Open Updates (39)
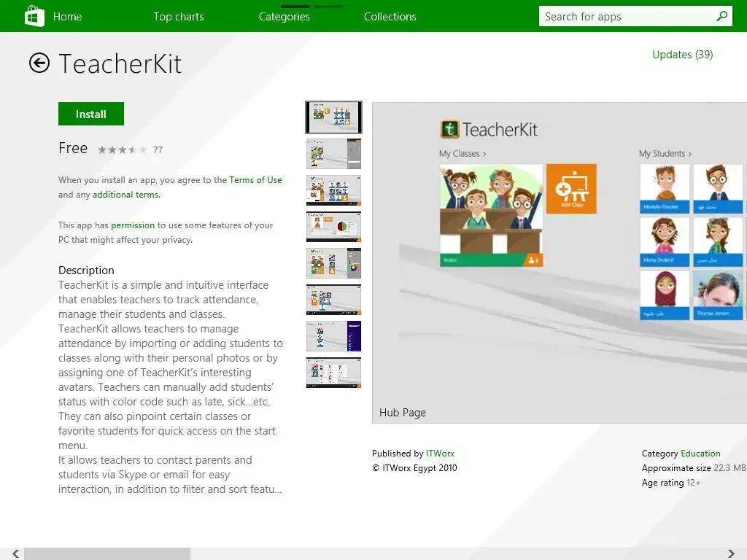The image size is (747, 560). (x=682, y=55)
